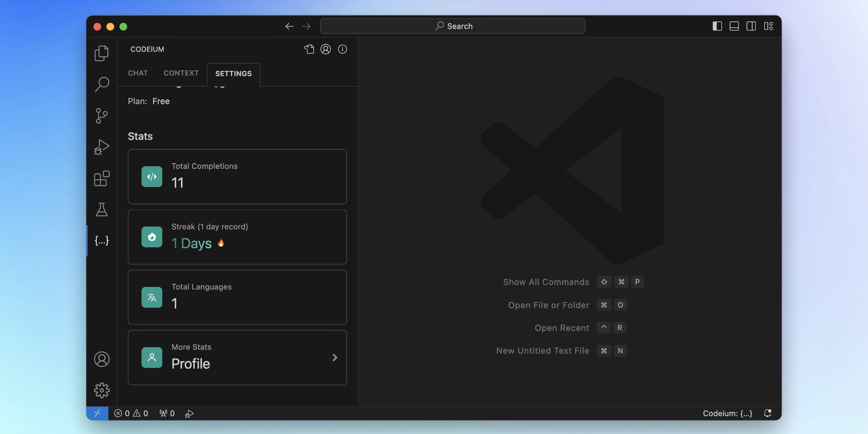
Task: Click the green maximize window button
Action: (x=123, y=26)
